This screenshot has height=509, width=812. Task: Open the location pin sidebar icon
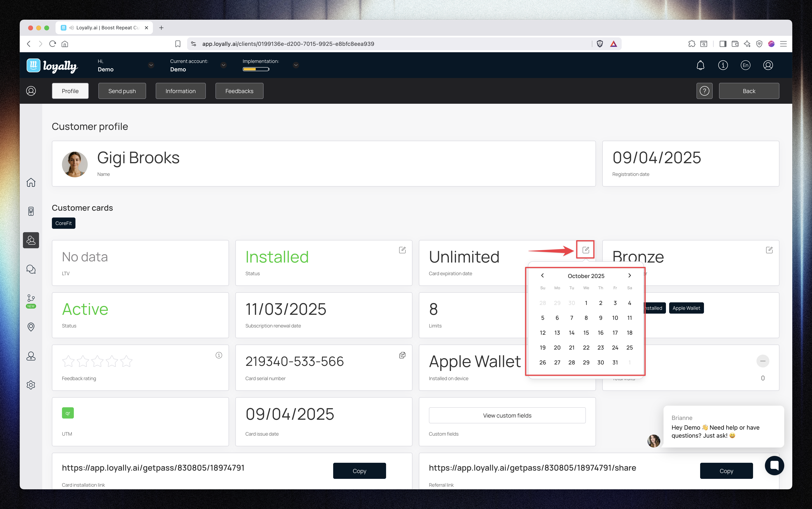click(x=31, y=327)
